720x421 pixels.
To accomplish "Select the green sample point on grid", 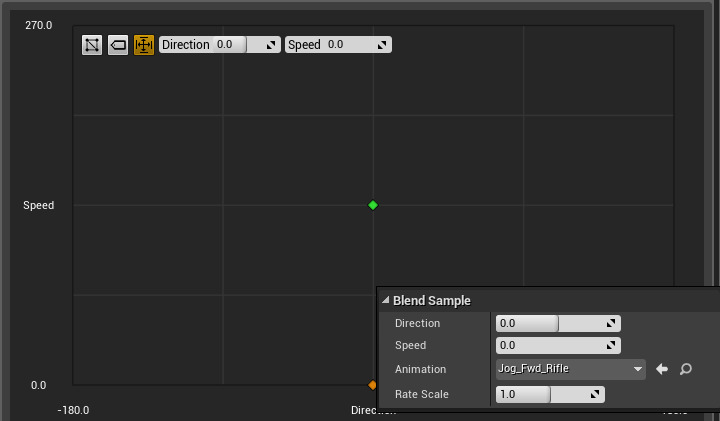I will [373, 205].
